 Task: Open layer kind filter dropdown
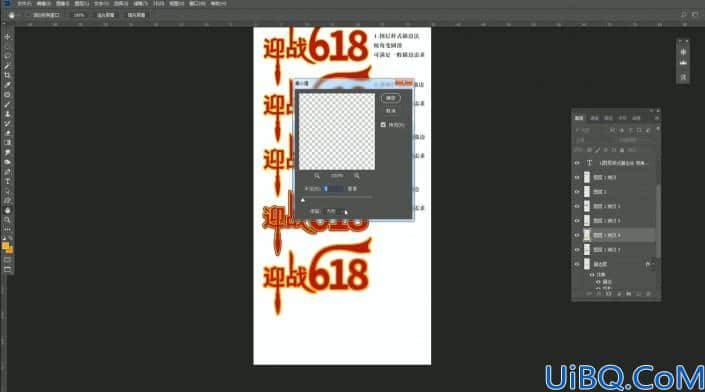pyautogui.click(x=590, y=130)
